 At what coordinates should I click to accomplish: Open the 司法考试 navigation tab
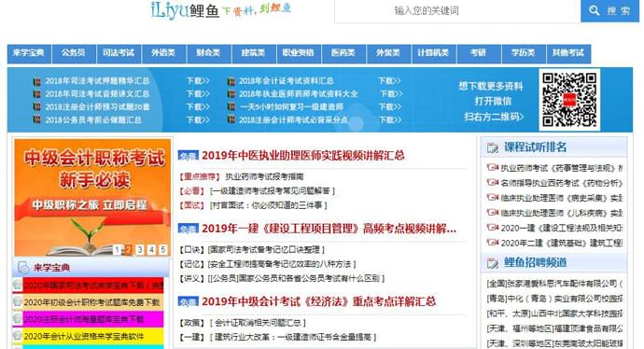119,53
